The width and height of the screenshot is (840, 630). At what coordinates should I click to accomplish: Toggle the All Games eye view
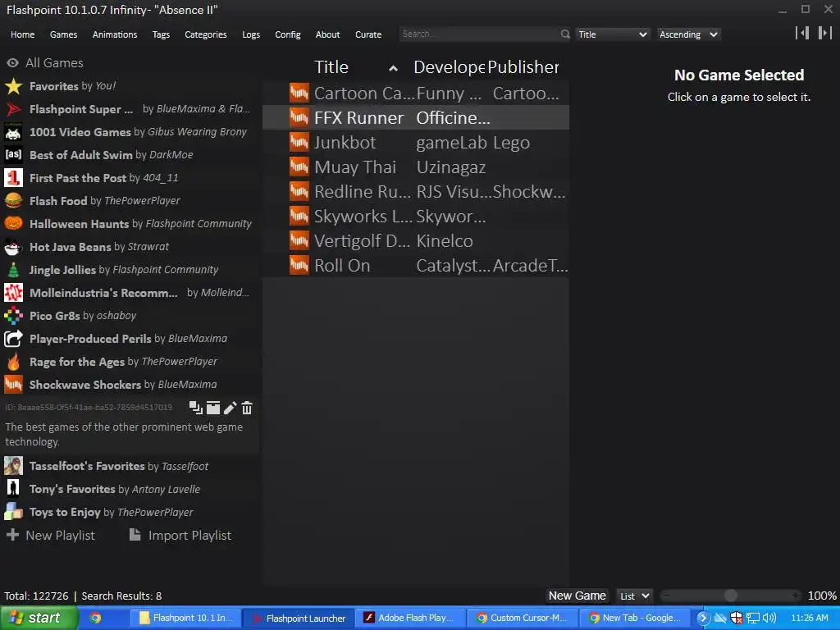coord(12,62)
